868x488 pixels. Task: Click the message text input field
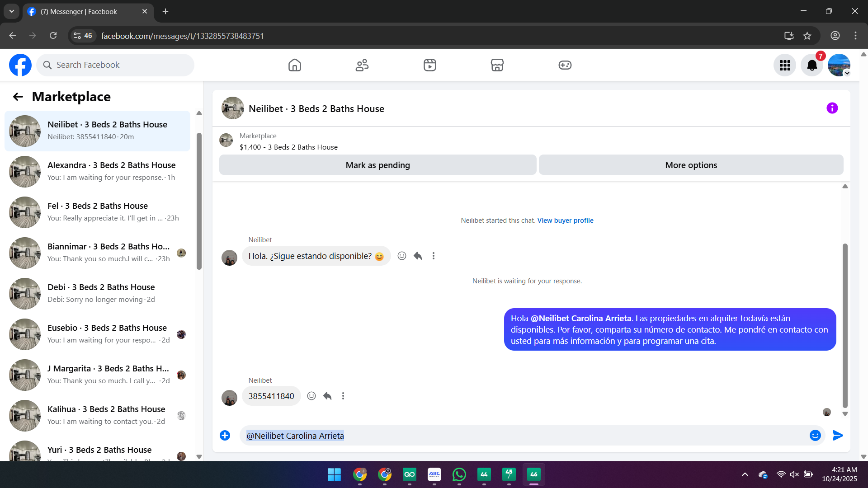[524, 436]
